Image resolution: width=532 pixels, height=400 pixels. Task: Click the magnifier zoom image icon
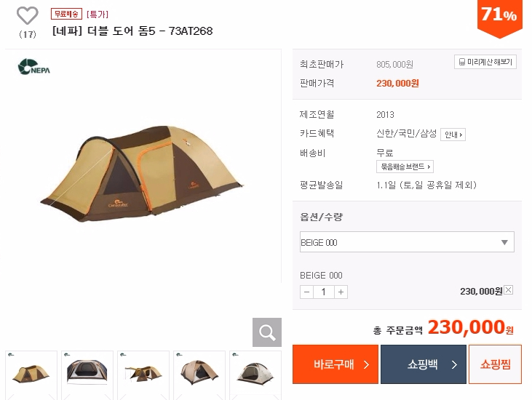pyautogui.click(x=266, y=332)
